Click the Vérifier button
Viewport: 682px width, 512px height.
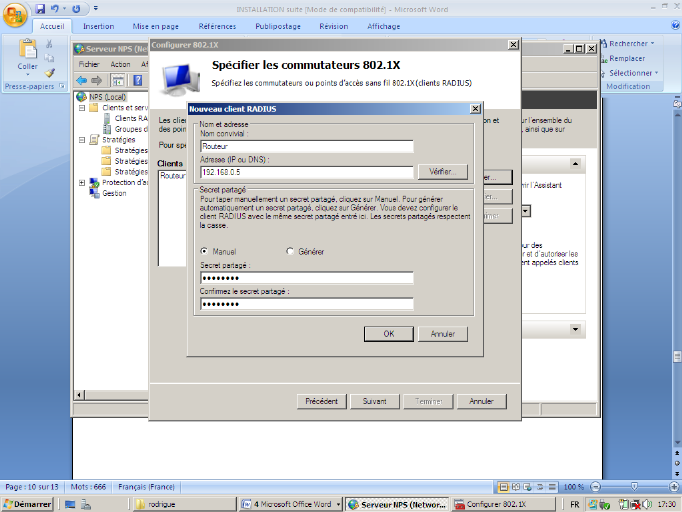pos(443,172)
